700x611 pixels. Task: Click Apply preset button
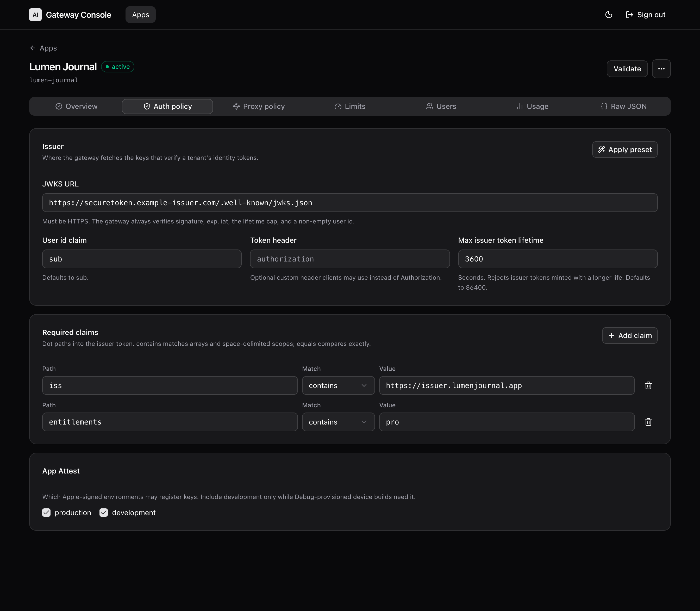pos(625,149)
